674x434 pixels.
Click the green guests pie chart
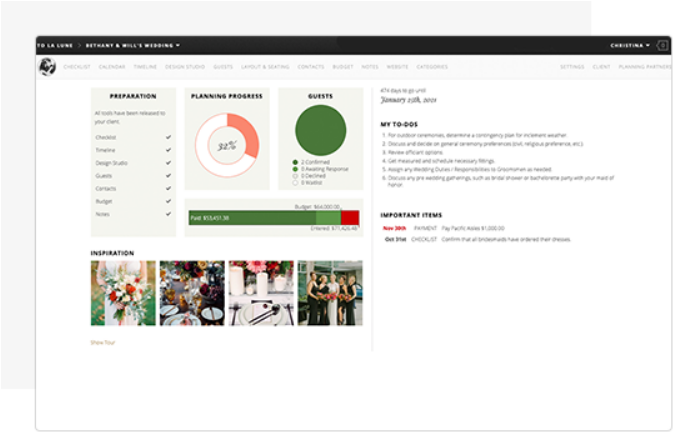(x=321, y=130)
